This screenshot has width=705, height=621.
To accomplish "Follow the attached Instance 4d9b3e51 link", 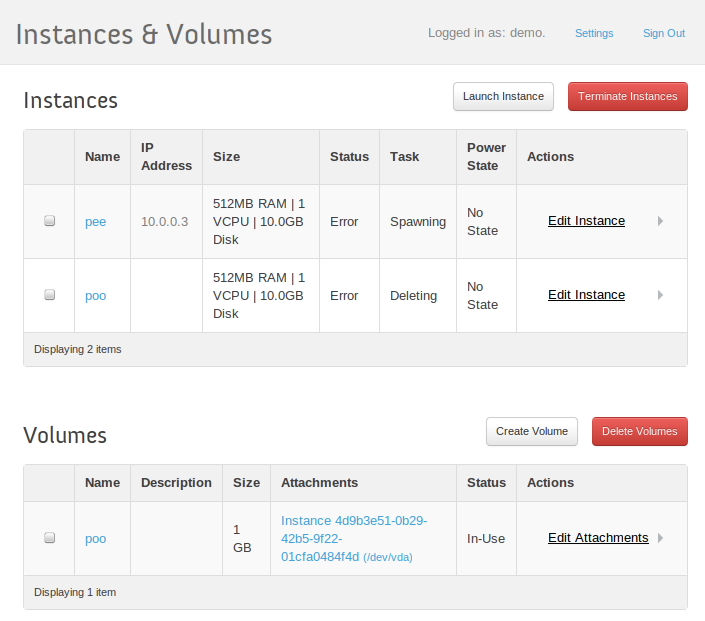I will click(353, 538).
